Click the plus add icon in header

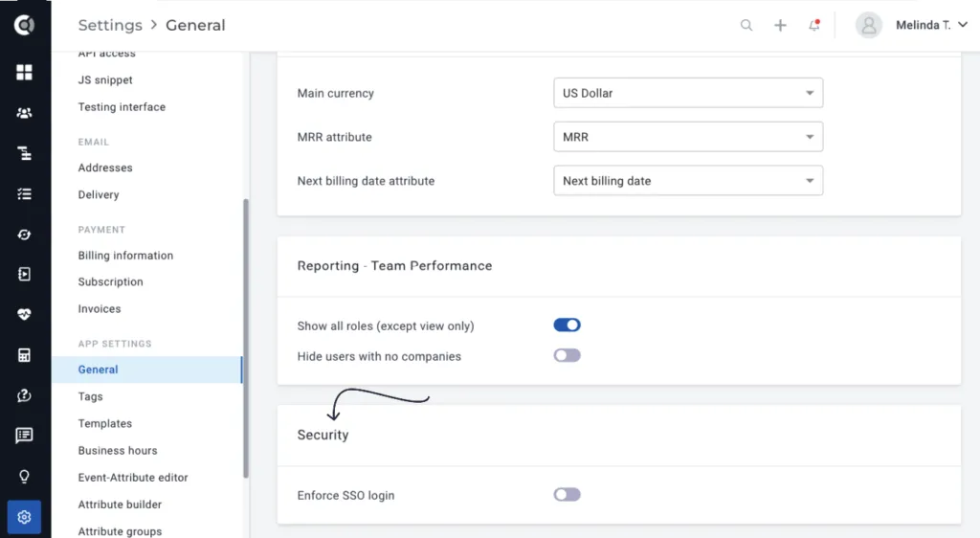tap(780, 25)
